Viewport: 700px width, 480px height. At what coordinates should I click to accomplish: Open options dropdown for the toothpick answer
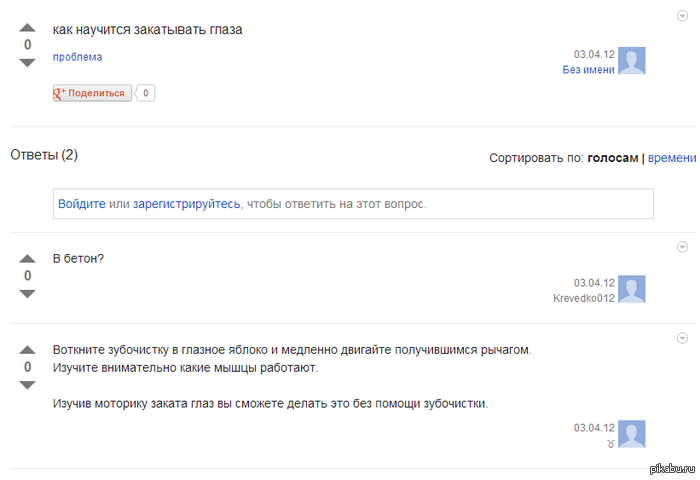[x=683, y=337]
